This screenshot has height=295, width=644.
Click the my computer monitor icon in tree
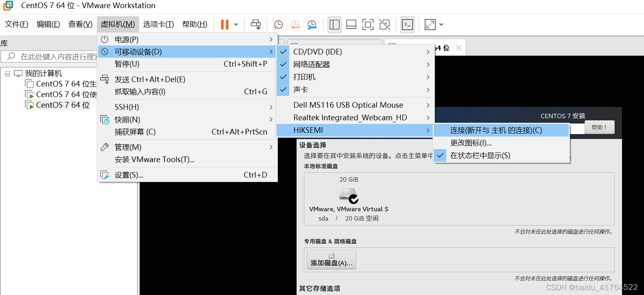(18, 73)
